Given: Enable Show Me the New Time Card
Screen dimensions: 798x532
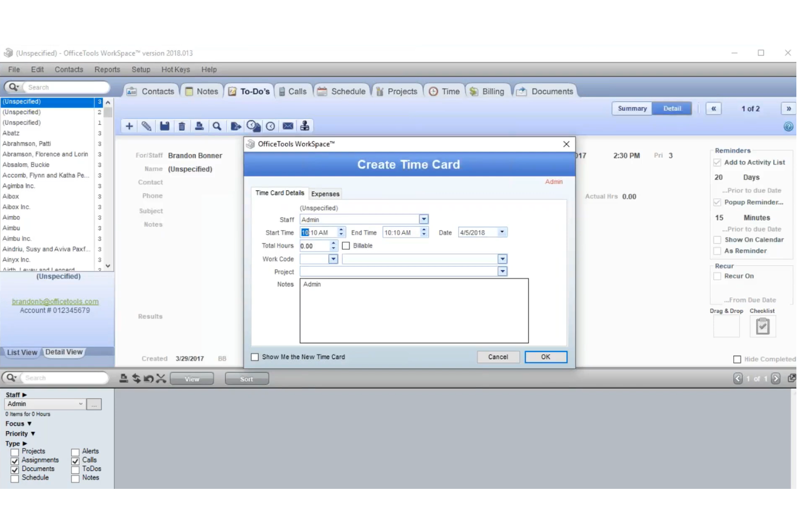Looking at the screenshot, I should pos(255,357).
